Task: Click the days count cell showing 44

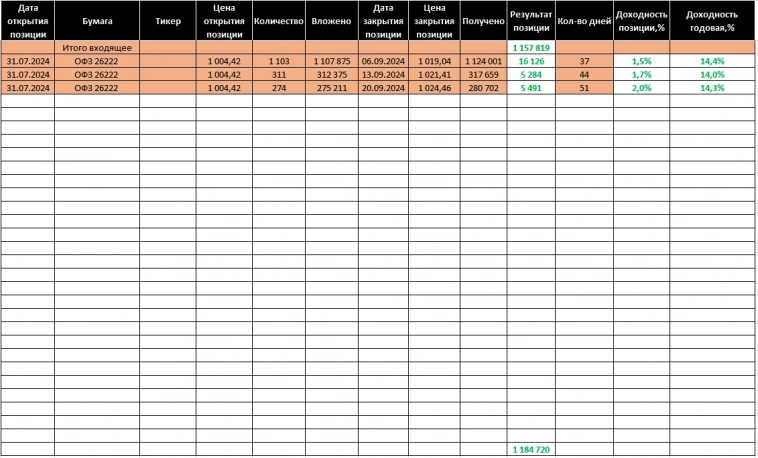Action: (584, 74)
